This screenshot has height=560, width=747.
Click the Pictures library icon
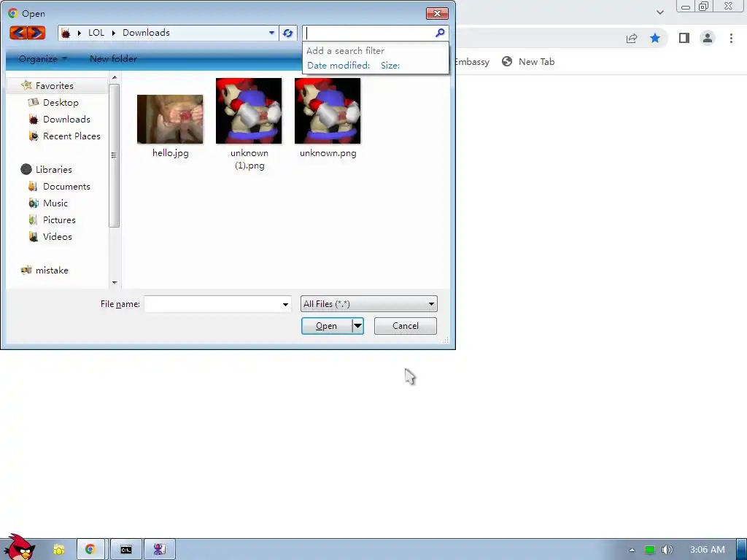tap(33, 219)
